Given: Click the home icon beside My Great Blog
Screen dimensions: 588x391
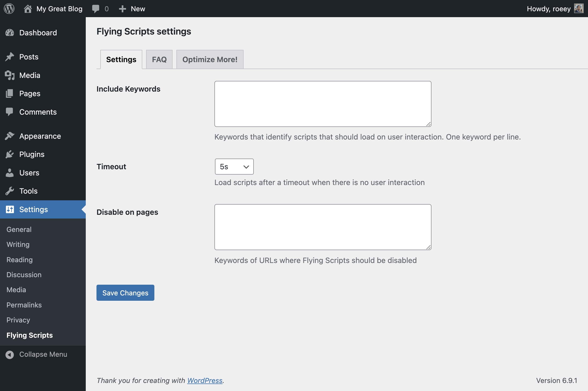Looking at the screenshot, I should (x=28, y=9).
